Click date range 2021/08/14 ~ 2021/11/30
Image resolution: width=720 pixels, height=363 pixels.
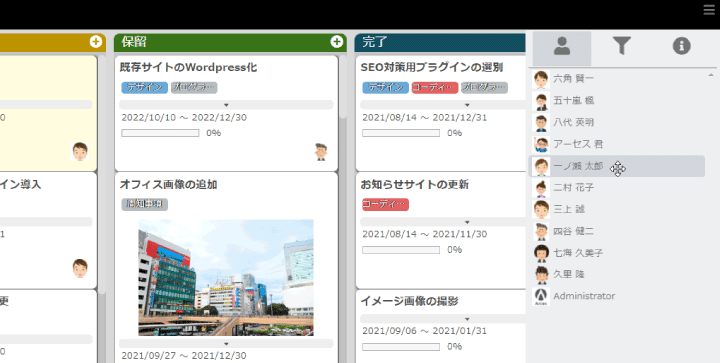tap(424, 234)
